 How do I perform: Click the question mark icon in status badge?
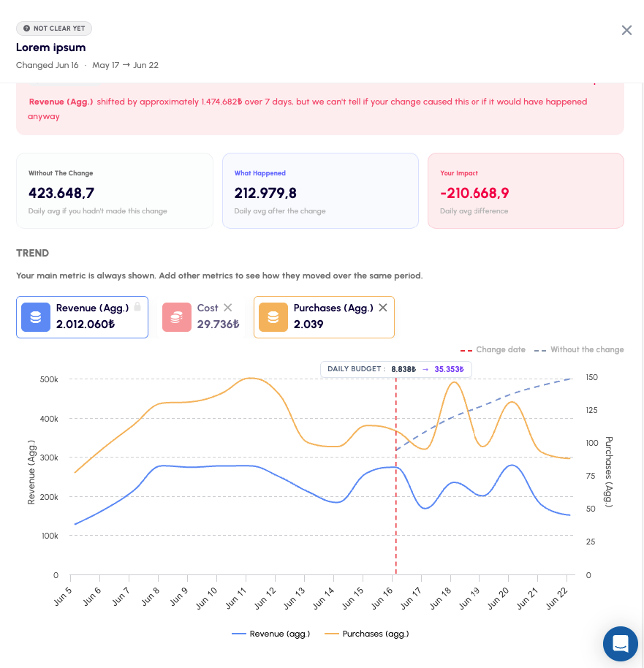[26, 29]
